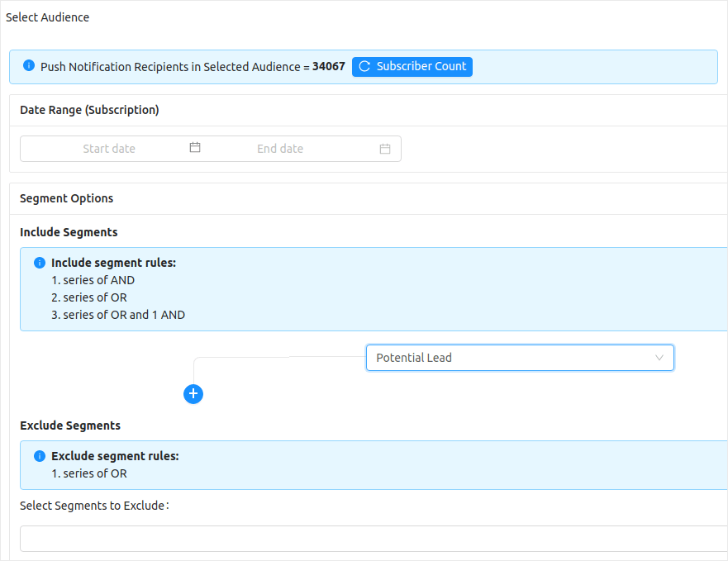Click info icon beside Include segment rules
Image resolution: width=728 pixels, height=561 pixels.
pyautogui.click(x=40, y=263)
